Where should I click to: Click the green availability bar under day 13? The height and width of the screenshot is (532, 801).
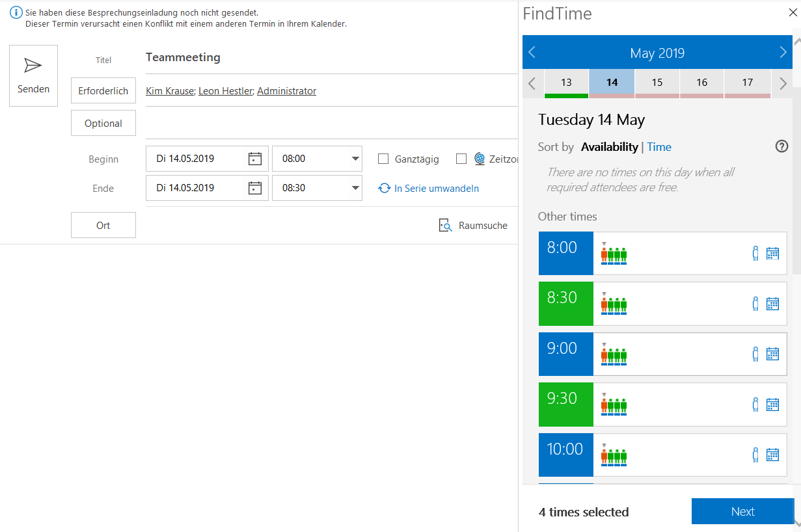click(x=566, y=95)
